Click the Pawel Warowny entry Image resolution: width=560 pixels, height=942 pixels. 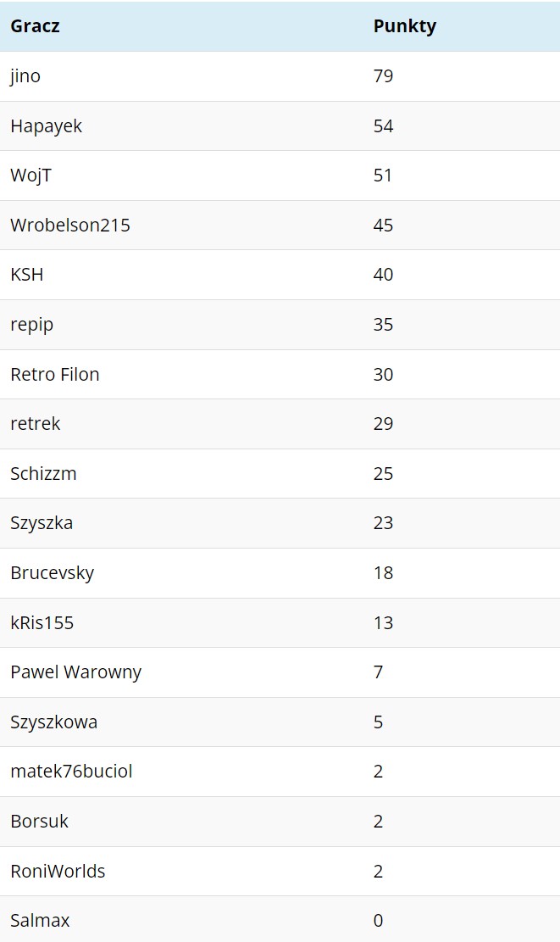click(75, 672)
